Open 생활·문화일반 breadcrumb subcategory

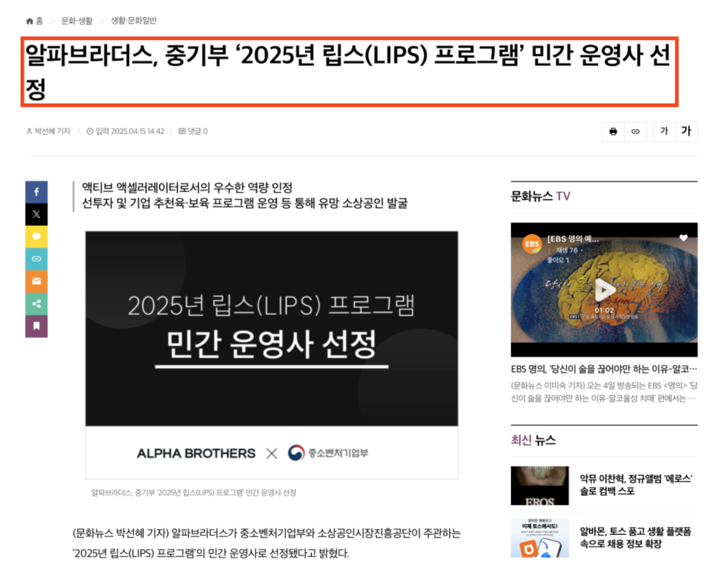pos(133,21)
